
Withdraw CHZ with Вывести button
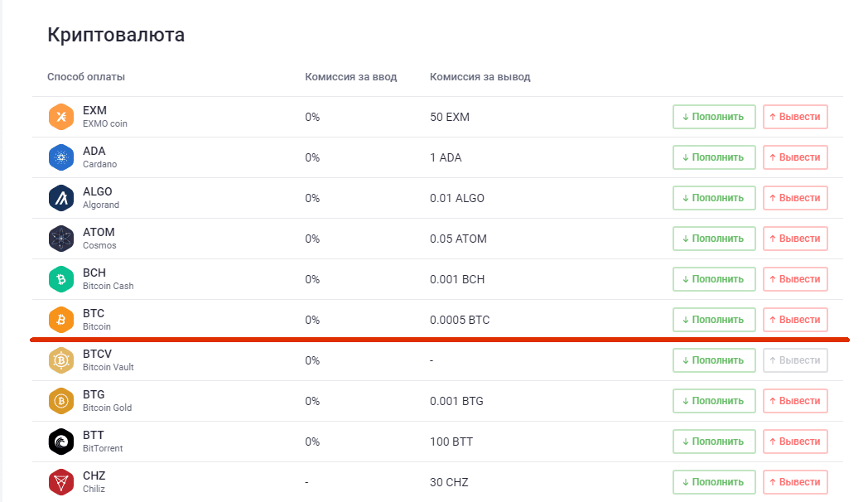pos(795,482)
